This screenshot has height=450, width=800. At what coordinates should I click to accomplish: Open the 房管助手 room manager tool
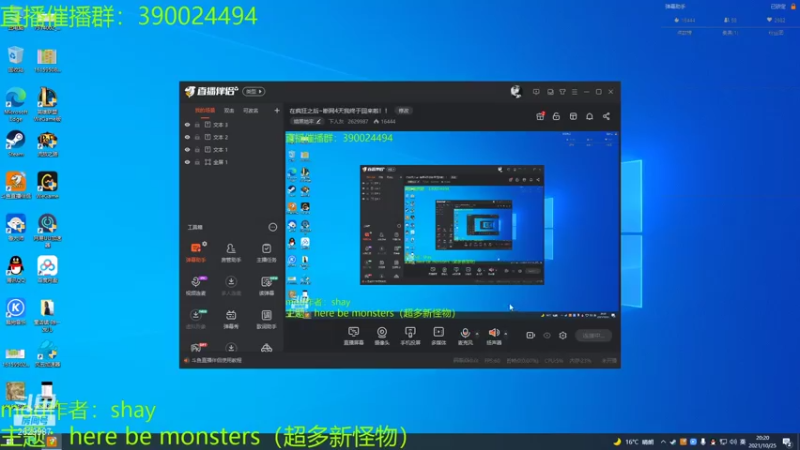231,253
